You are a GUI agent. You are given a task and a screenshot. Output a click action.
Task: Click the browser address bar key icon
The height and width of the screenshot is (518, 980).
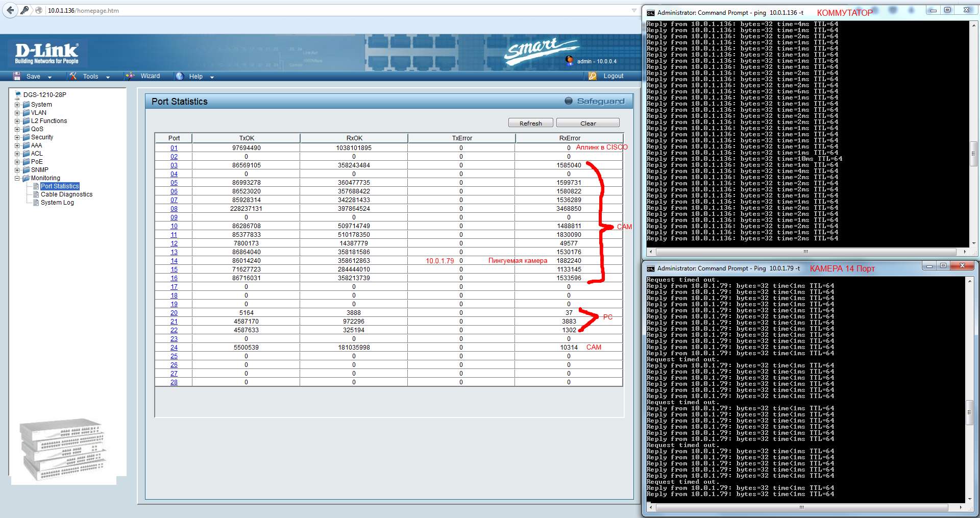(x=24, y=10)
